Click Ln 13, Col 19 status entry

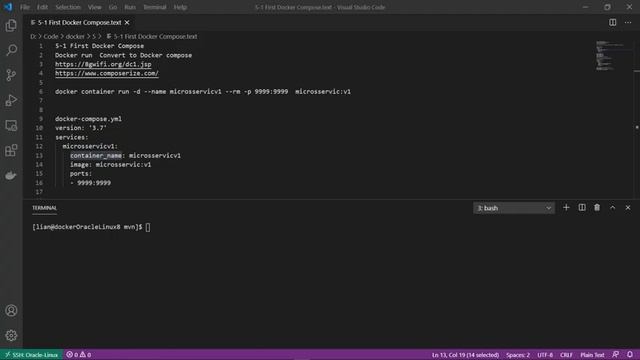465,355
